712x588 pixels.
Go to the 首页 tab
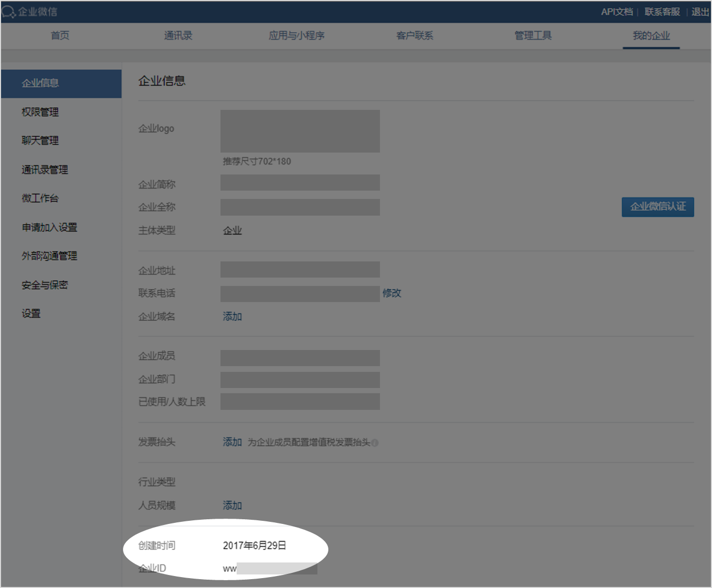coord(60,35)
